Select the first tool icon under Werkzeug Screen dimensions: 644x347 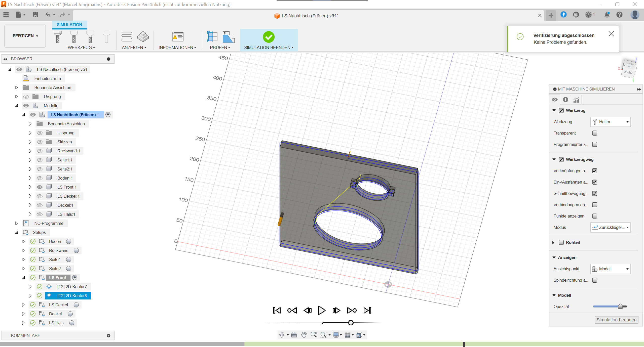click(58, 37)
